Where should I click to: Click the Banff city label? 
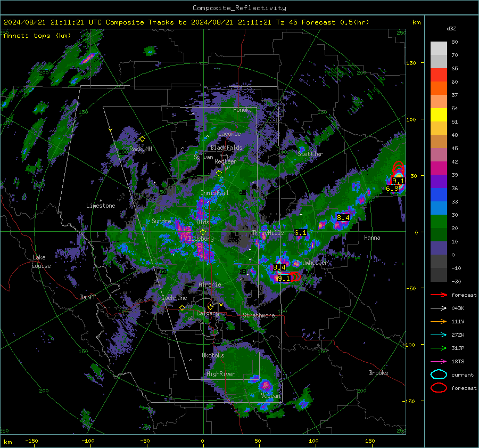[88, 297]
